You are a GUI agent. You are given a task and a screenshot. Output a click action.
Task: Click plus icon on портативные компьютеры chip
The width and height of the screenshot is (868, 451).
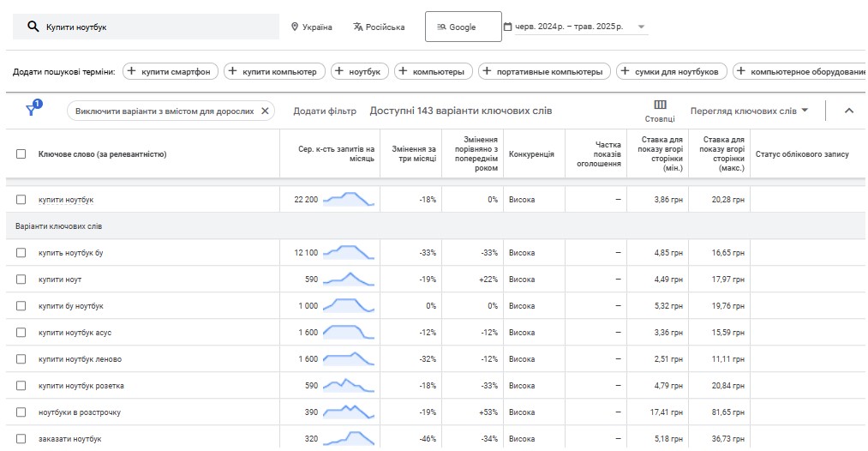coord(488,71)
